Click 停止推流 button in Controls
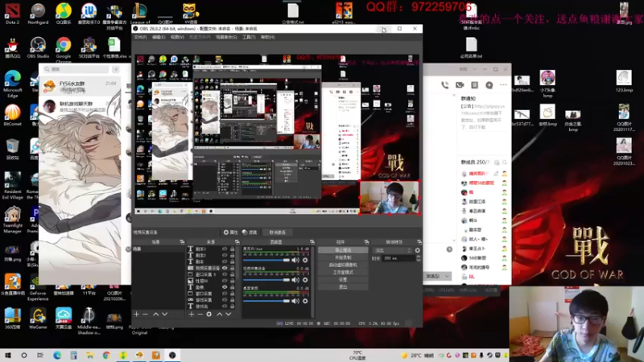644x362 pixels. pyautogui.click(x=343, y=250)
